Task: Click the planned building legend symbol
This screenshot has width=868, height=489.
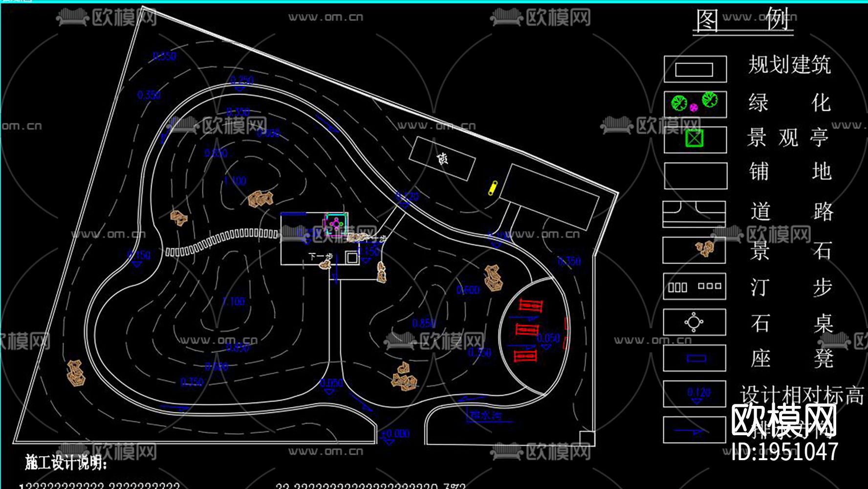Action: (x=694, y=69)
